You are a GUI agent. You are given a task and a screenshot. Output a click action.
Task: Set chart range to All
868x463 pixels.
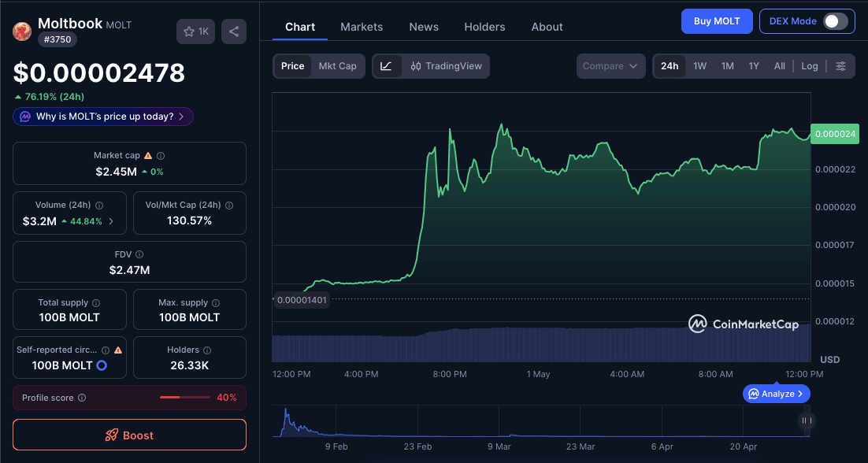[780, 66]
